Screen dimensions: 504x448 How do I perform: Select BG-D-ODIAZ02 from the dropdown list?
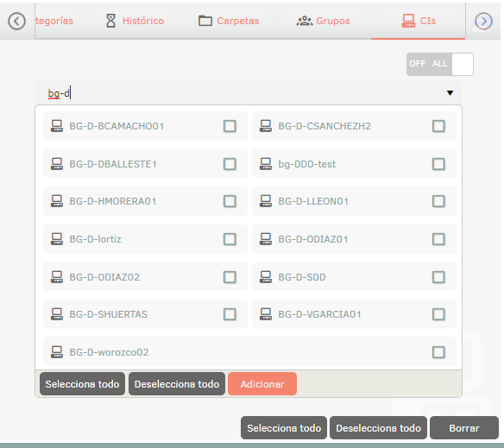click(x=145, y=277)
